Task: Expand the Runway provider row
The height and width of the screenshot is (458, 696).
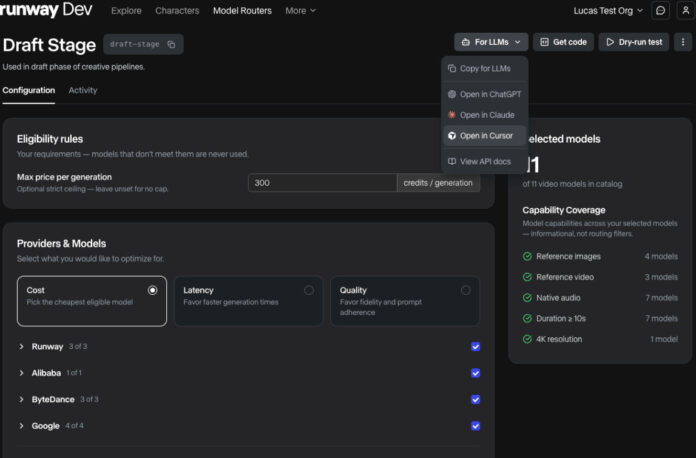Action: point(21,347)
